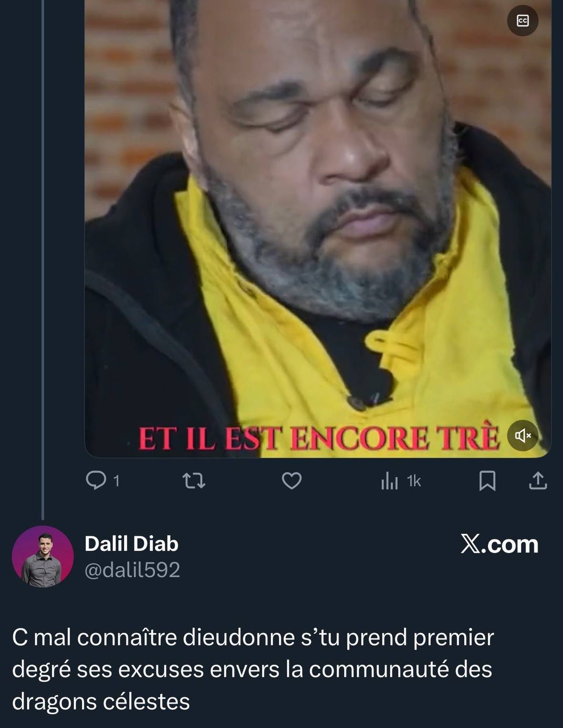563x728 pixels.
Task: Toggle closed captions with the CC button
Action: coord(522,21)
